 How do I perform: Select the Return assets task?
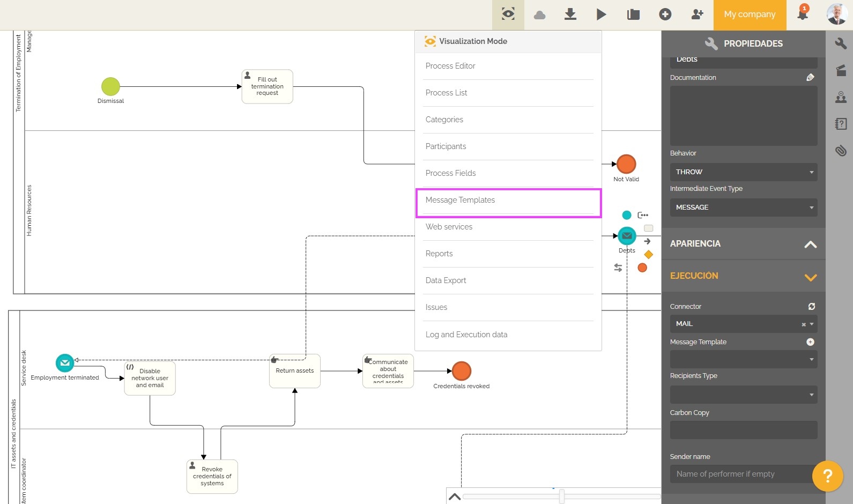294,370
